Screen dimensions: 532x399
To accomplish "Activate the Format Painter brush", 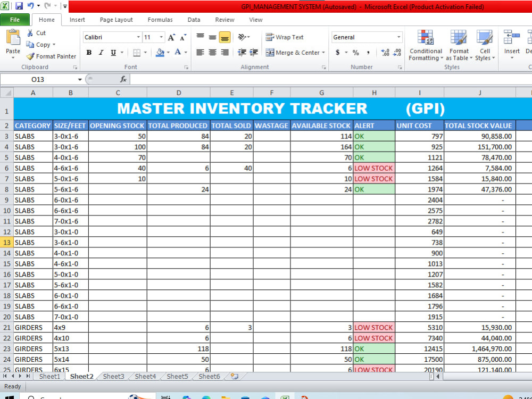I will pos(51,56).
